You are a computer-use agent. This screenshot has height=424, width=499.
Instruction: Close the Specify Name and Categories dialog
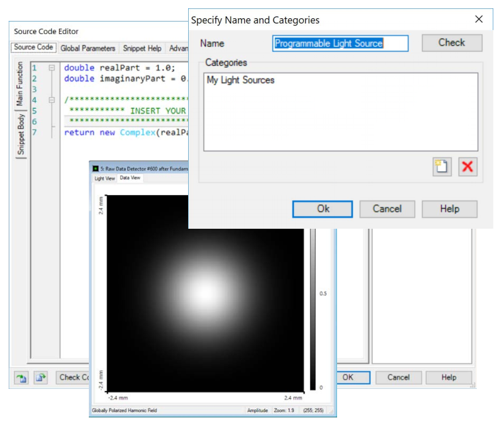[479, 19]
